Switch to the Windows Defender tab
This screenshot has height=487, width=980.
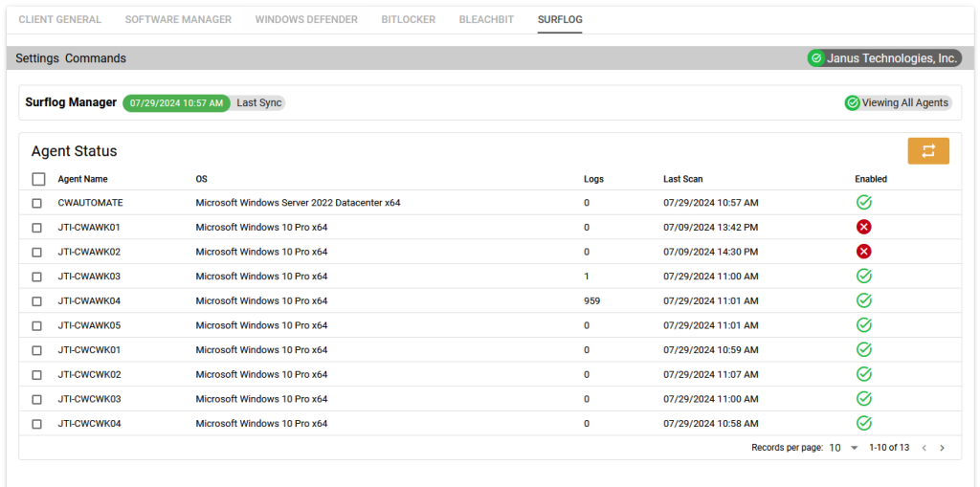tap(306, 19)
